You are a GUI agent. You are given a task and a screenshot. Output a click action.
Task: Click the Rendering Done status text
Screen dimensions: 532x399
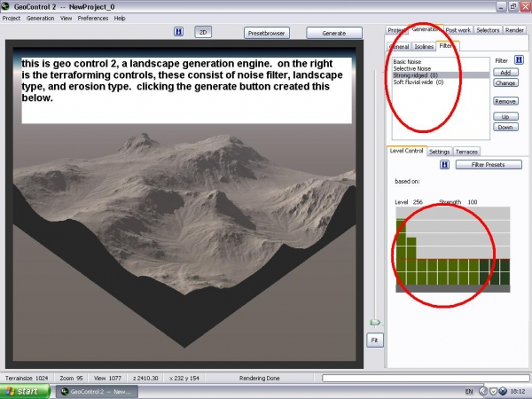click(259, 378)
